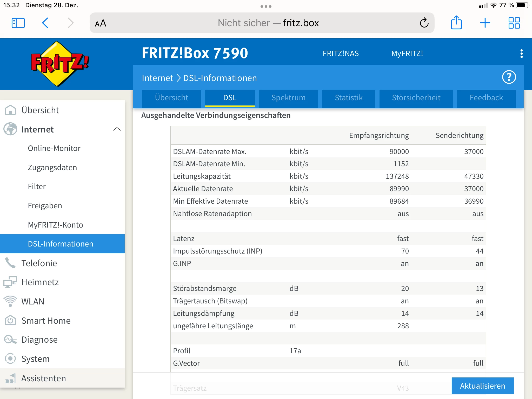Open the three-dot options menu

pyautogui.click(x=521, y=54)
